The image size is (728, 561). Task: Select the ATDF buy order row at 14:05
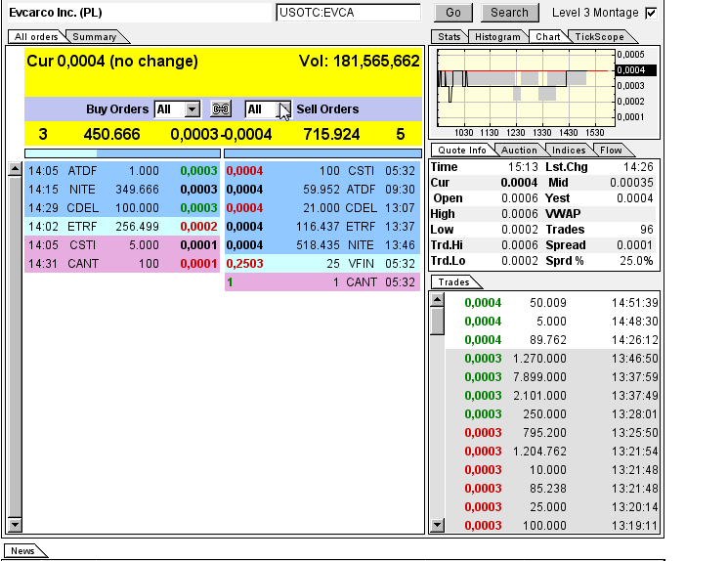pyautogui.click(x=122, y=171)
